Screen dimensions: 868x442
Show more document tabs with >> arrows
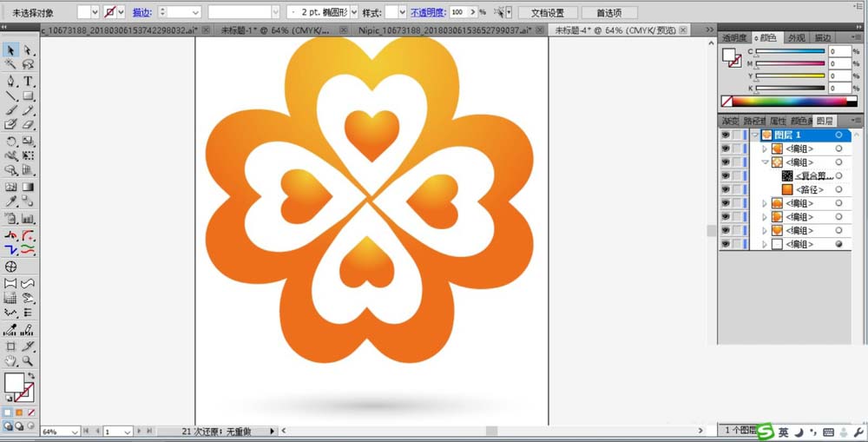click(x=709, y=30)
